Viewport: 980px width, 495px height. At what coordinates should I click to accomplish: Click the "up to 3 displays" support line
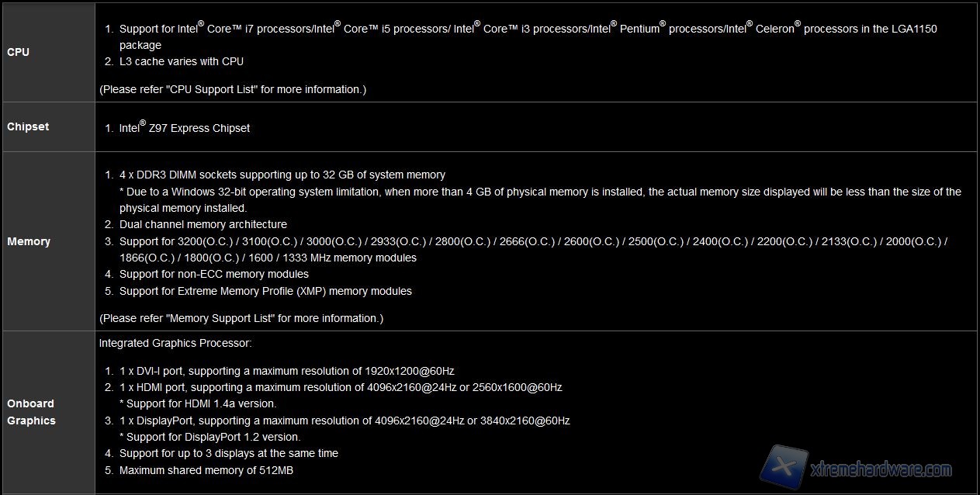point(229,453)
